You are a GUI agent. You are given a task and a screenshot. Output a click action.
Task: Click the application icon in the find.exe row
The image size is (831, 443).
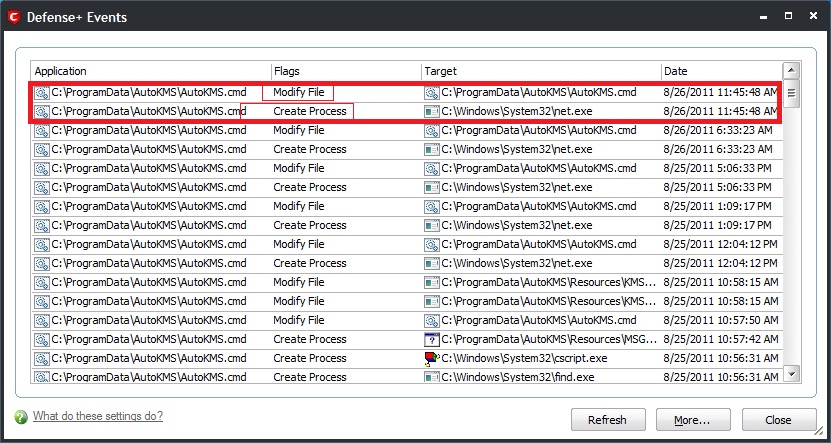tap(42, 377)
